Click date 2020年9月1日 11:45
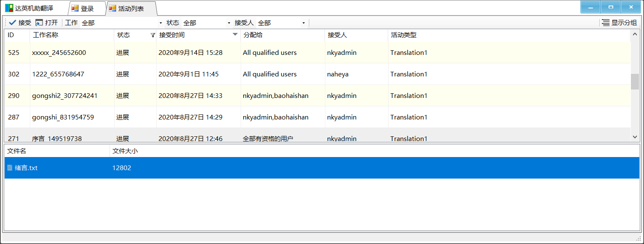This screenshot has width=644, height=244. click(188, 74)
